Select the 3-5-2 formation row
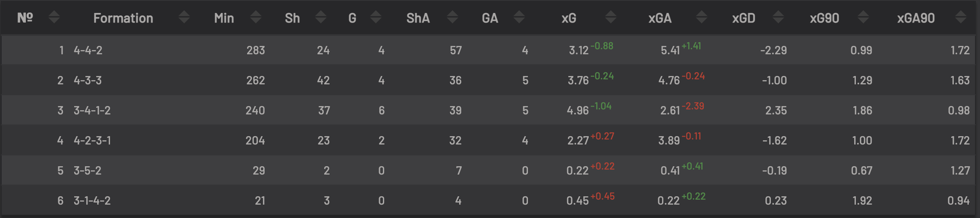The height and width of the screenshot is (218, 980). pyautogui.click(x=488, y=170)
